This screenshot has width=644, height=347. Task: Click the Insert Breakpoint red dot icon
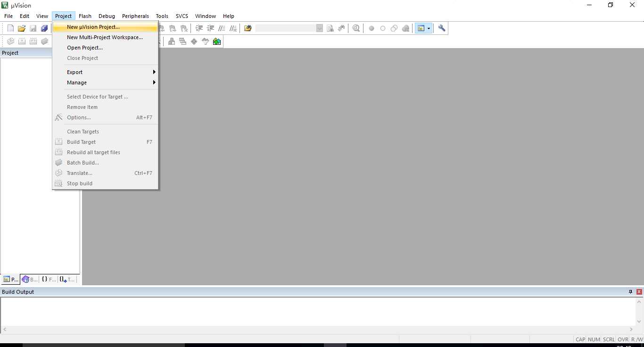pyautogui.click(x=372, y=28)
